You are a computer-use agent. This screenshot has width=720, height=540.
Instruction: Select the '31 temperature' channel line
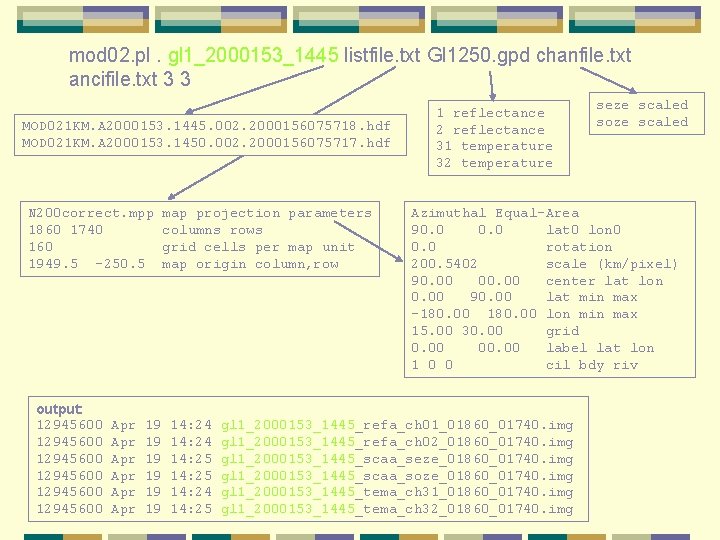coord(495,146)
